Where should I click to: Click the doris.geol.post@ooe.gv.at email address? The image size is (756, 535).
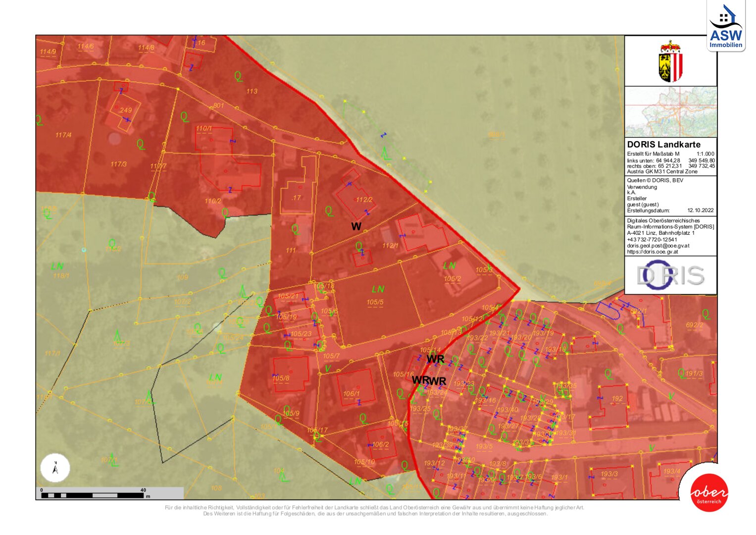658,246
